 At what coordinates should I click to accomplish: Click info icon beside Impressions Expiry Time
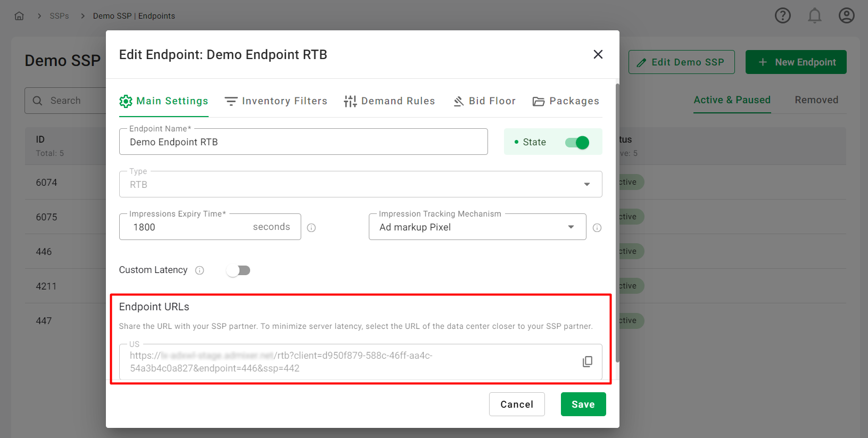(311, 228)
